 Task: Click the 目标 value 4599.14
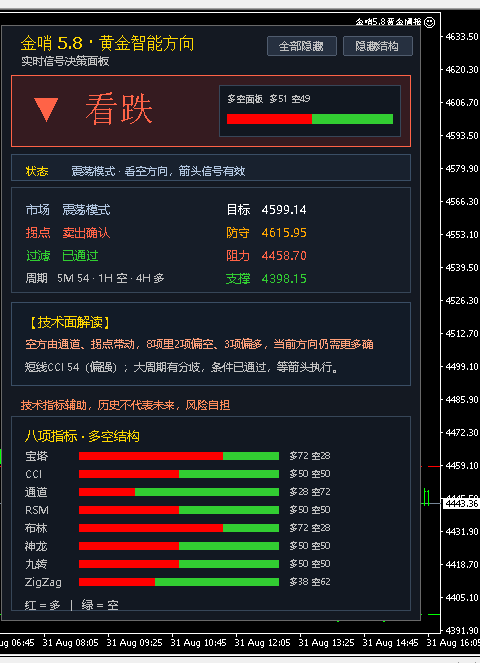point(284,210)
